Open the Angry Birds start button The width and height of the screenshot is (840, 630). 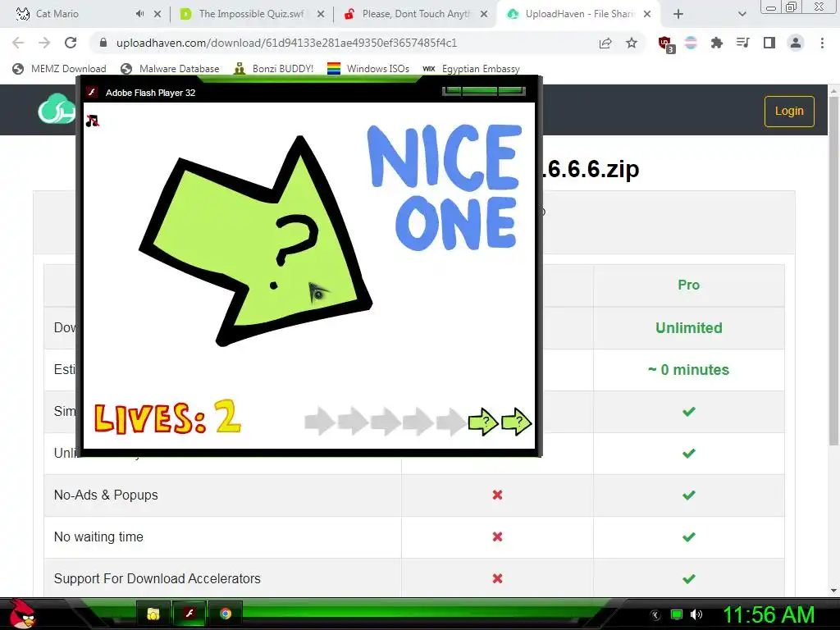point(21,614)
